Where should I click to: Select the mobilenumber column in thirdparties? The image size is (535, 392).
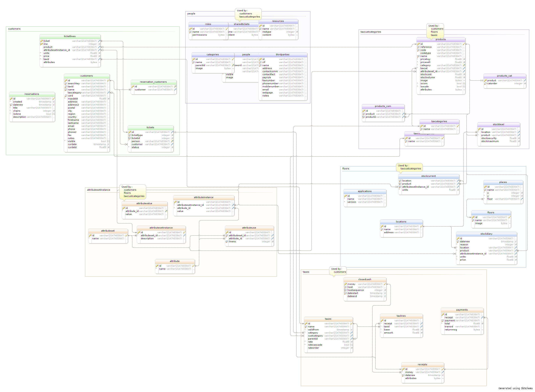[283, 87]
